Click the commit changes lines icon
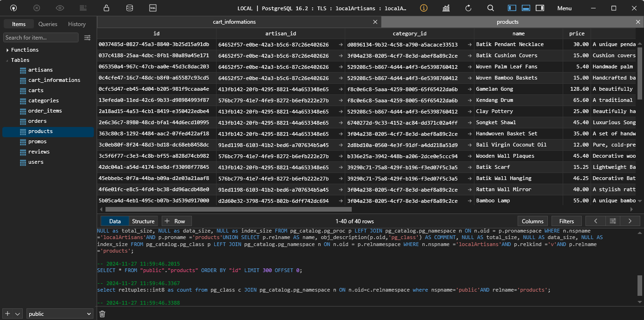 pos(83,8)
